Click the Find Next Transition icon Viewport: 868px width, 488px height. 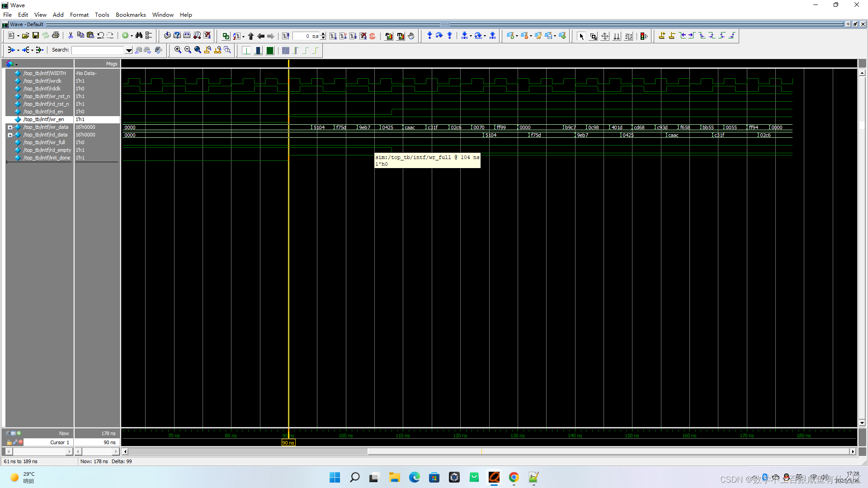click(x=692, y=36)
